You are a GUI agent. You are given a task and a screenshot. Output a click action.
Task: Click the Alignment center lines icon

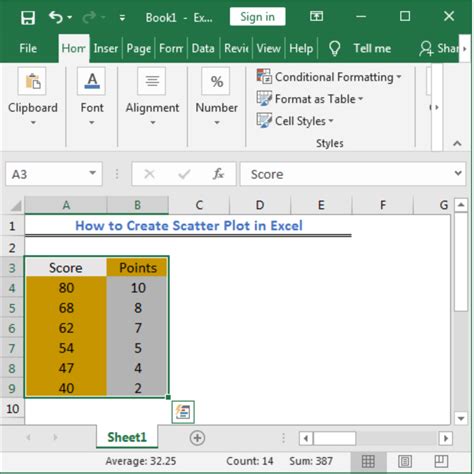[152, 81]
